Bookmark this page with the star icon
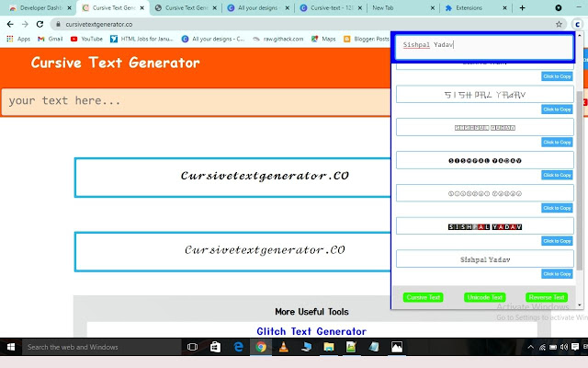 [559, 24]
